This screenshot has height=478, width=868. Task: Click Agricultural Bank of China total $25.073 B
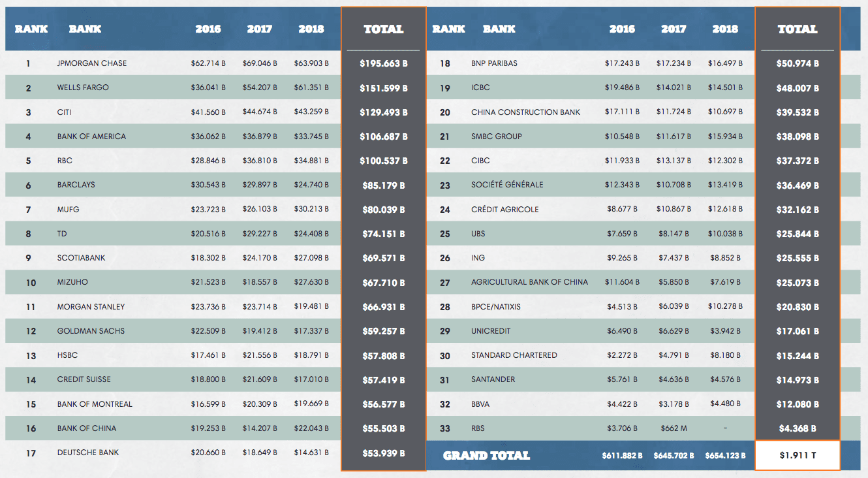(798, 283)
